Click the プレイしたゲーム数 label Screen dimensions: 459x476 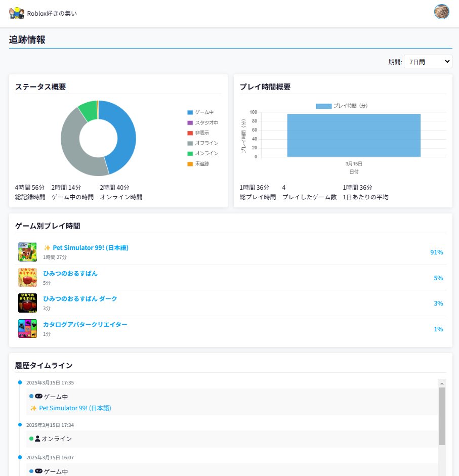click(310, 197)
